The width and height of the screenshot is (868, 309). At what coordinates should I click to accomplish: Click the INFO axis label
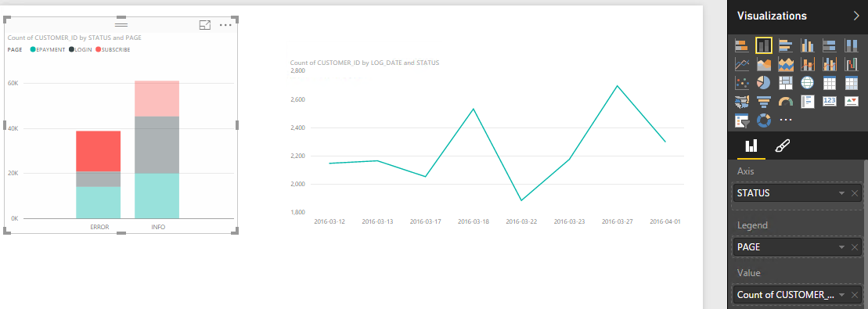click(x=158, y=227)
